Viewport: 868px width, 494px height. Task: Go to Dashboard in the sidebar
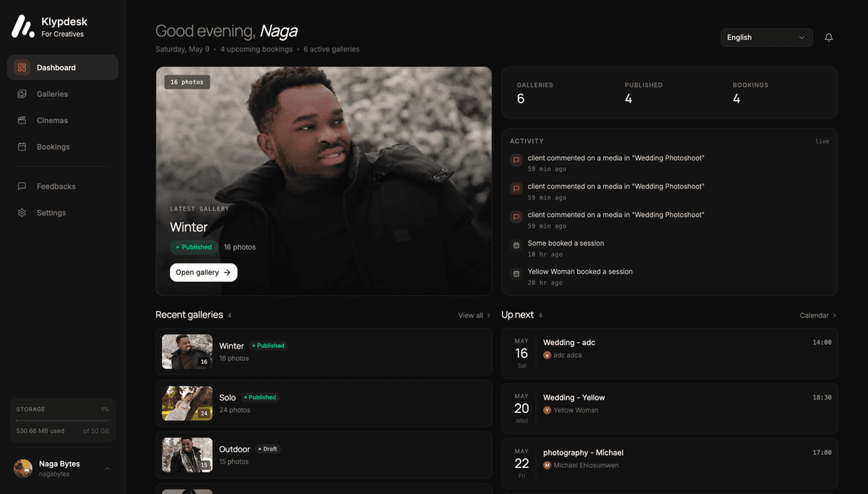63,67
